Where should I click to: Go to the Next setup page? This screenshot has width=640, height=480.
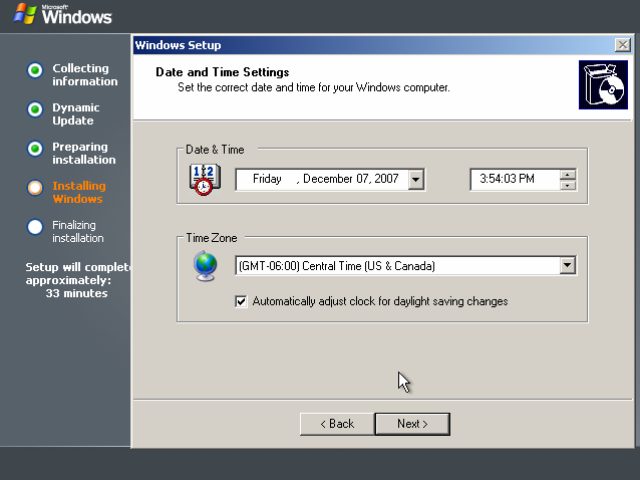pos(412,424)
